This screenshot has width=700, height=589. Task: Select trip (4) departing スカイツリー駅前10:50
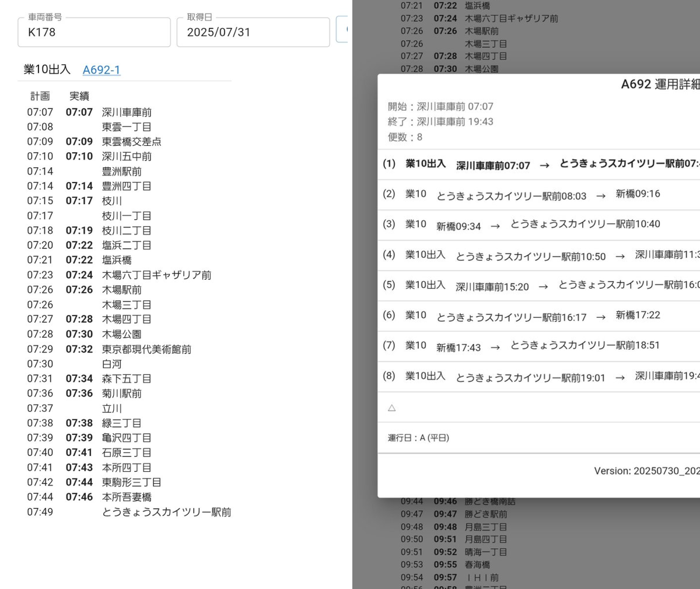point(539,255)
